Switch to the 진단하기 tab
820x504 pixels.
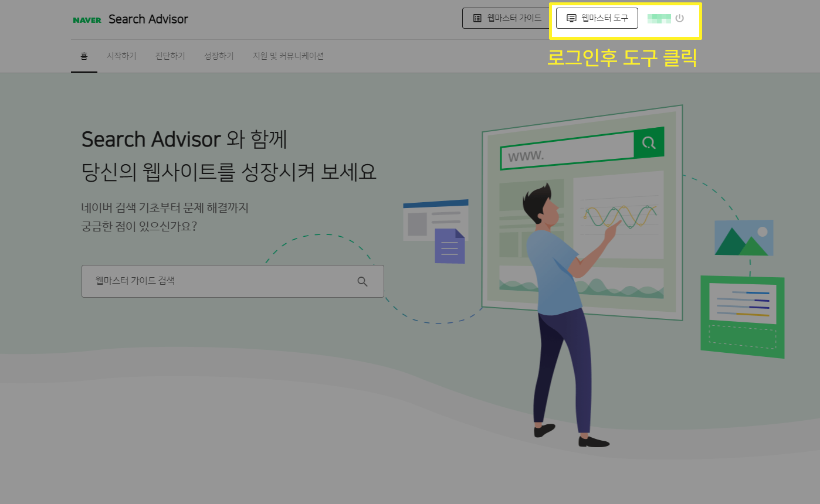click(170, 56)
